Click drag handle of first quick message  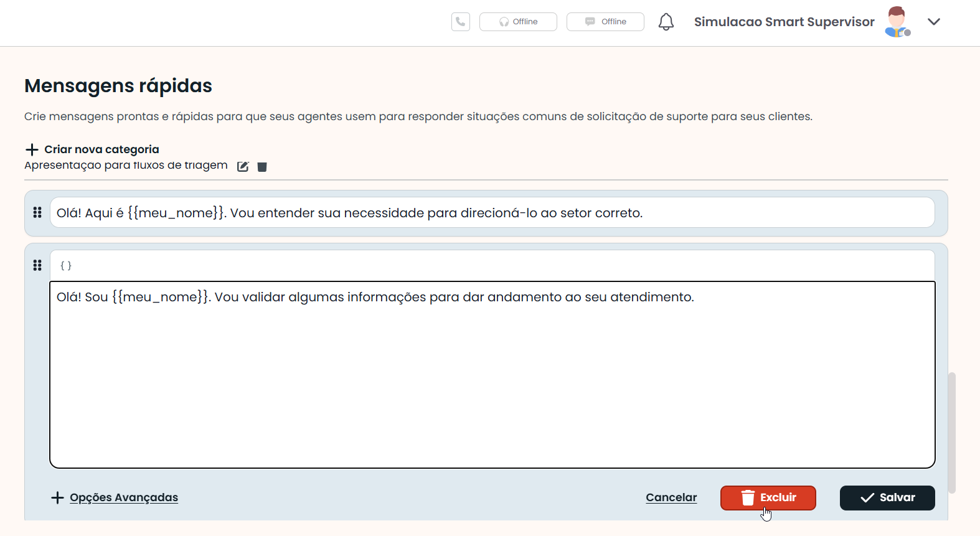click(37, 213)
